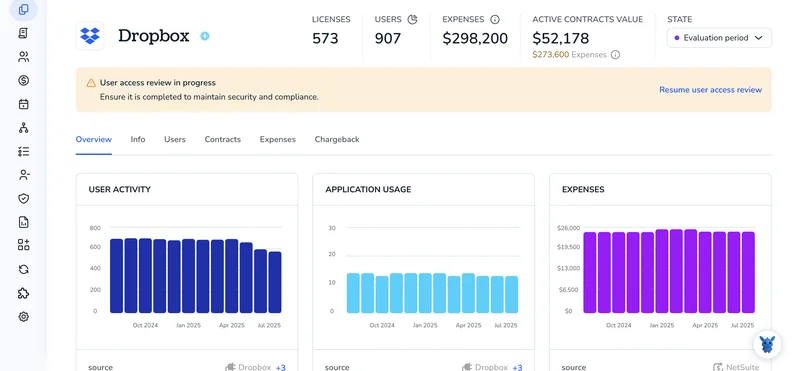Click the LICENSES label

[331, 19]
